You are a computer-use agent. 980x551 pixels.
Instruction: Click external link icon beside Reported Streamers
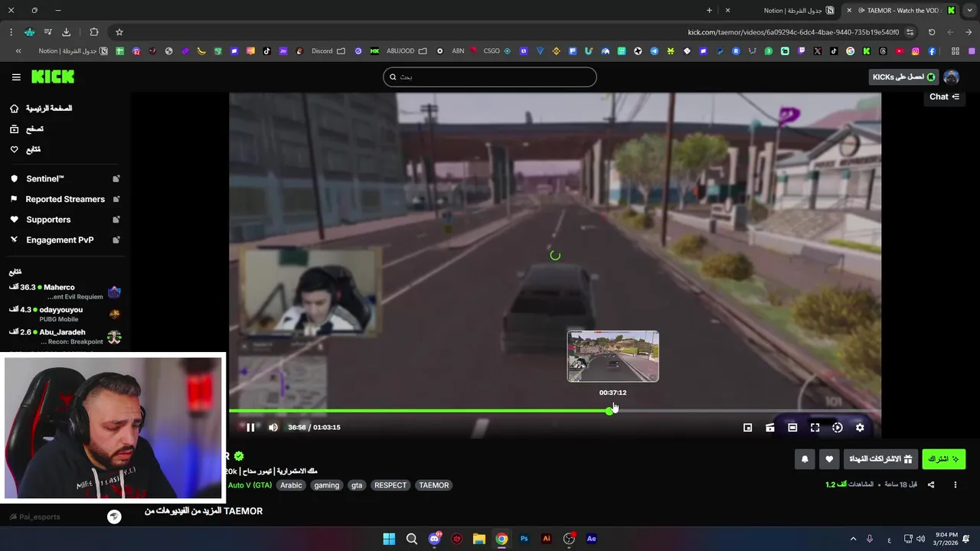tap(116, 199)
